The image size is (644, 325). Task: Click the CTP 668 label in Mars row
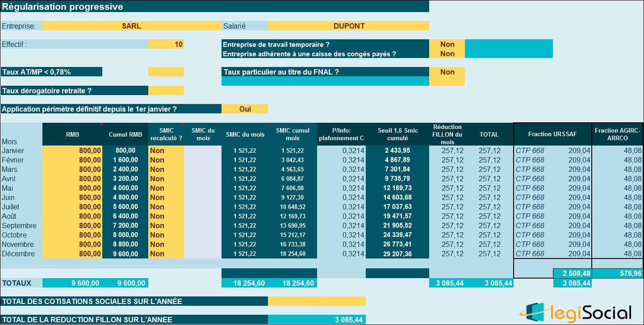tap(530, 169)
